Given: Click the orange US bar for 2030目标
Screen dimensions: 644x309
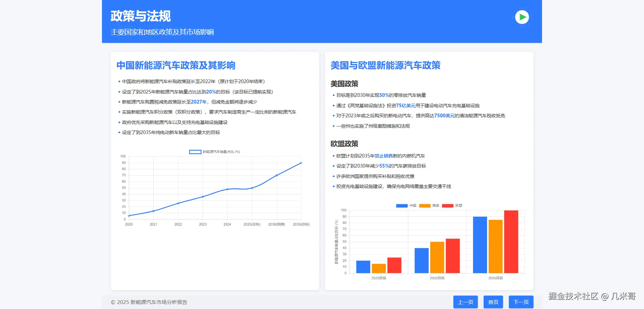Looking at the screenshot, I should pyautogui.click(x=437, y=258).
